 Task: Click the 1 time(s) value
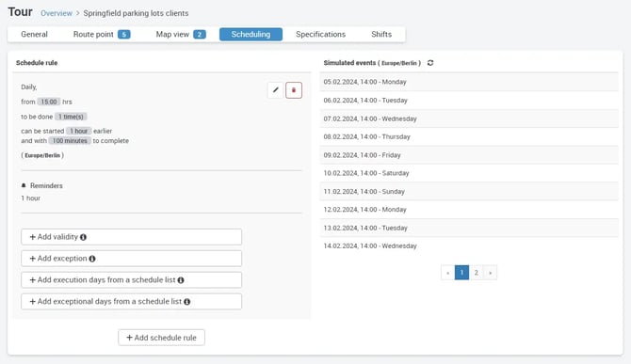click(71, 117)
